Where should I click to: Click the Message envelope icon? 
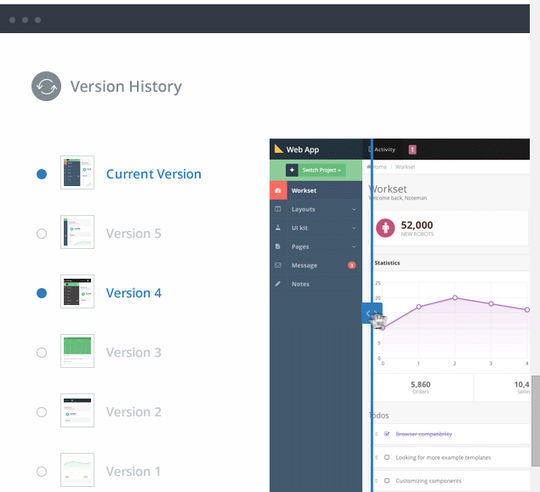pos(278,265)
